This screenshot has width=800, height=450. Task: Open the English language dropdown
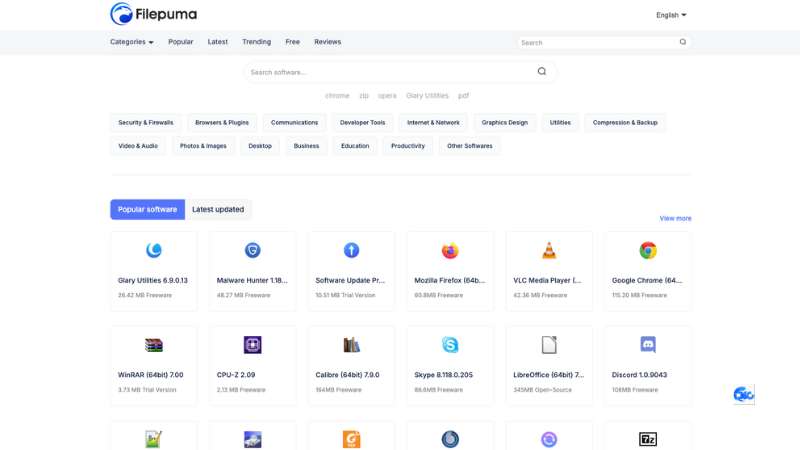click(x=671, y=15)
